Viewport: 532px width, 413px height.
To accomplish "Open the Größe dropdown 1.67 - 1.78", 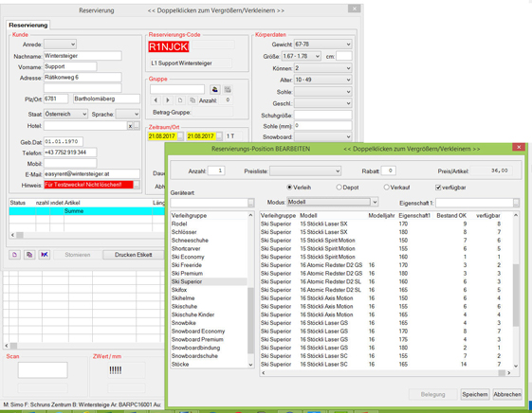I will pos(302,56).
